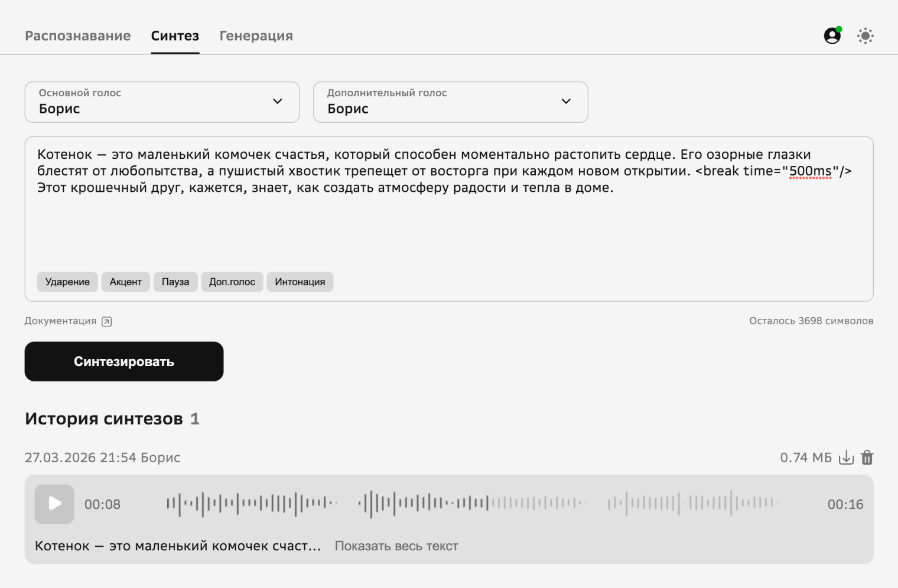The image size is (898, 588).
Task: Play the synthesized audio
Action: (x=54, y=504)
